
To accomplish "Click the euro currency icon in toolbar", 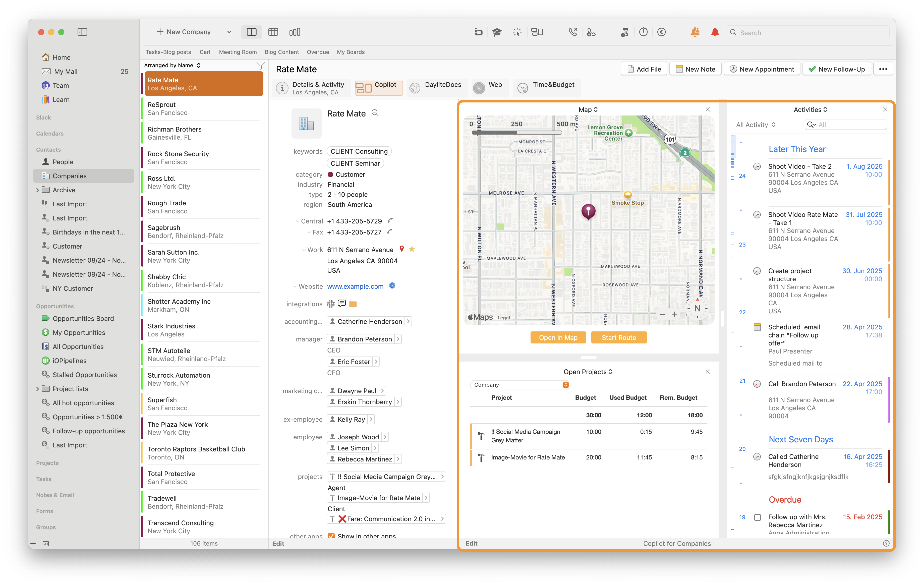I will tap(661, 32).
